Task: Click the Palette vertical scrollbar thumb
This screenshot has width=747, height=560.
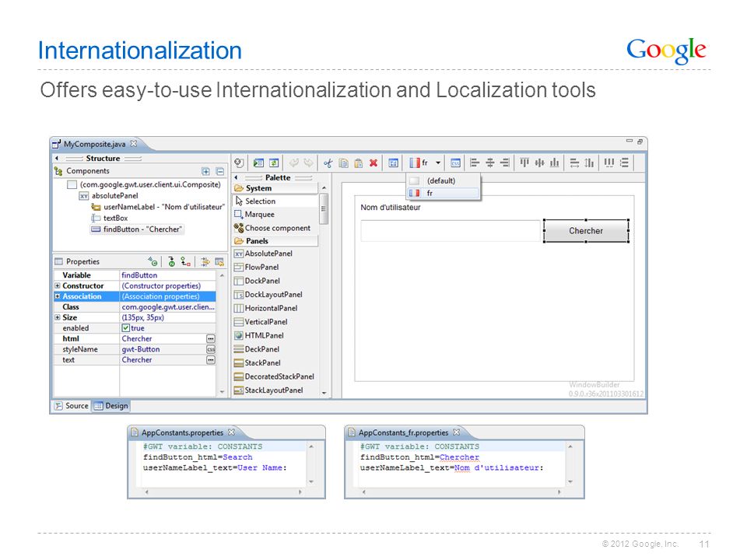Action: pos(324,208)
